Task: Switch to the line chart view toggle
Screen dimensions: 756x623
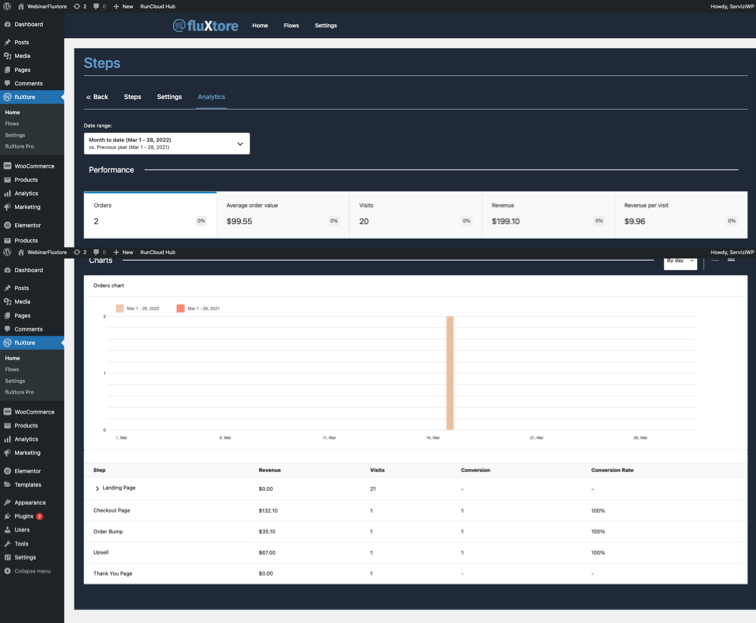Action: point(715,261)
